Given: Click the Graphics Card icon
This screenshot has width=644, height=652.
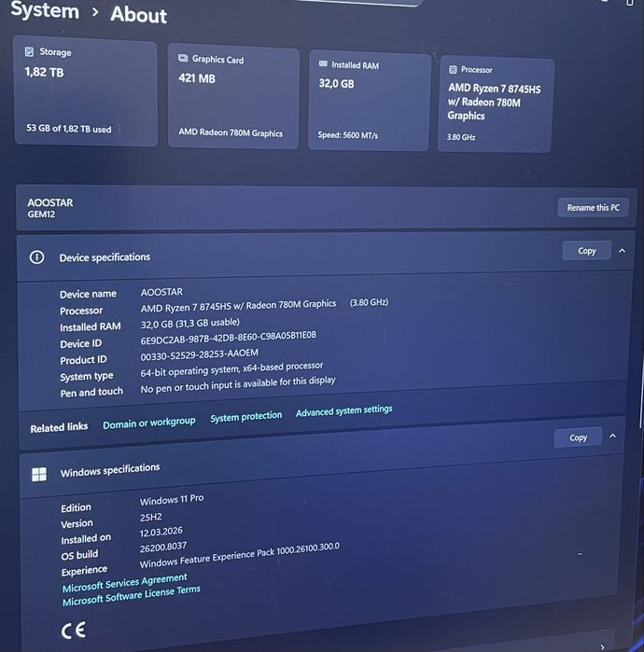Looking at the screenshot, I should tap(183, 58).
